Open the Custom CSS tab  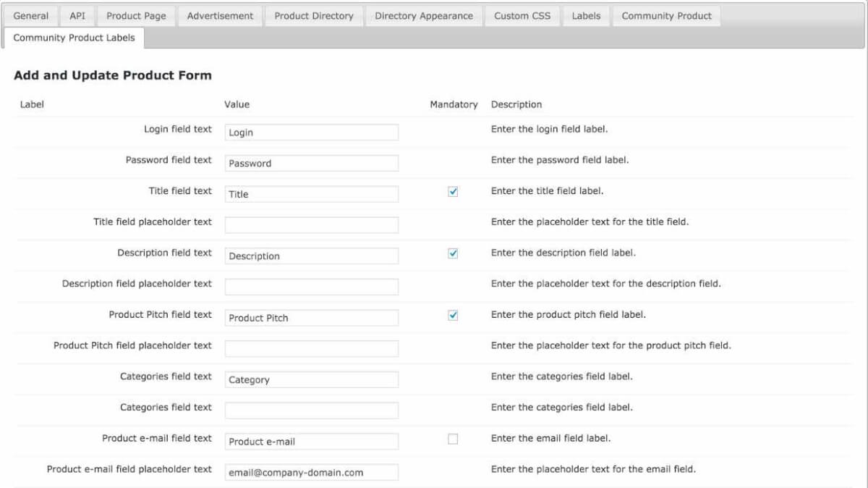pos(522,16)
